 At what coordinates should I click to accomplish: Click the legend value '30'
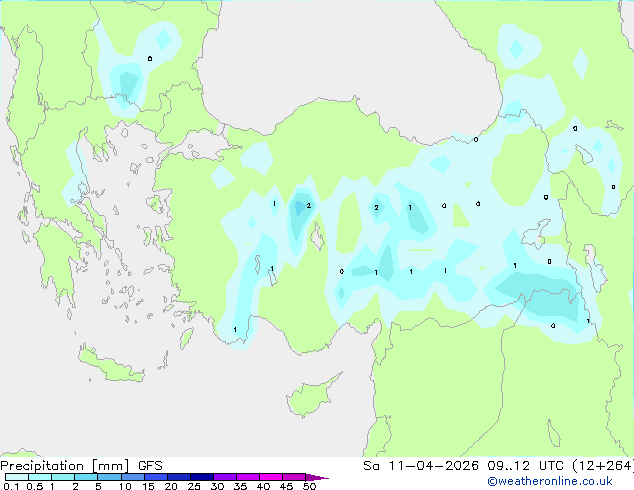tap(217, 486)
